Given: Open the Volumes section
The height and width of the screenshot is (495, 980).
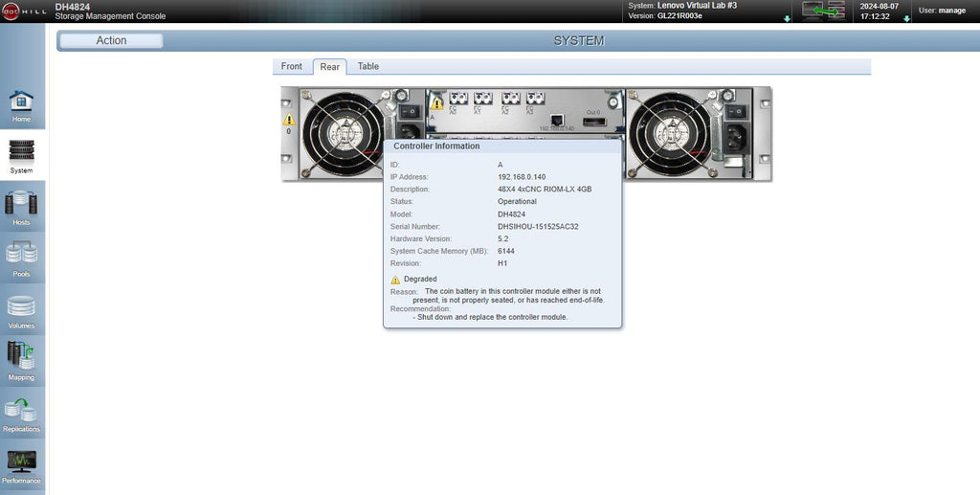Looking at the screenshot, I should 21,311.
